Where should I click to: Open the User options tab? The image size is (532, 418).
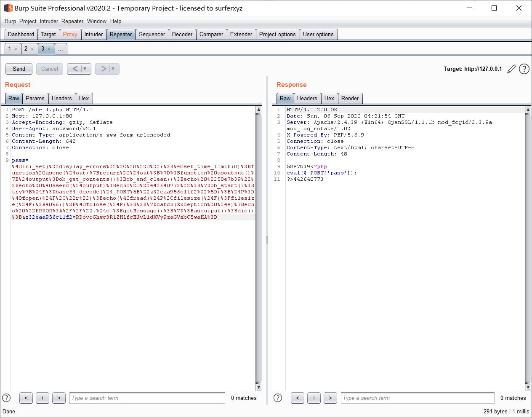(x=318, y=35)
